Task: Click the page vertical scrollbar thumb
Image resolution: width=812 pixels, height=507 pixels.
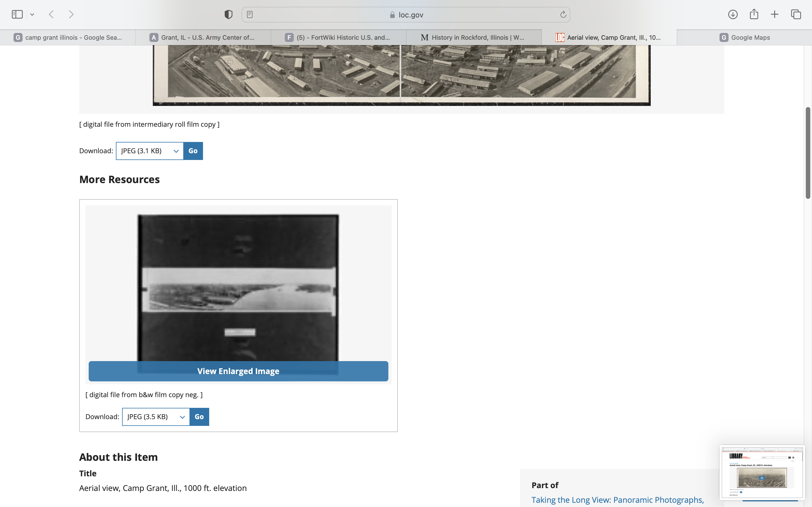Action: pyautogui.click(x=808, y=153)
